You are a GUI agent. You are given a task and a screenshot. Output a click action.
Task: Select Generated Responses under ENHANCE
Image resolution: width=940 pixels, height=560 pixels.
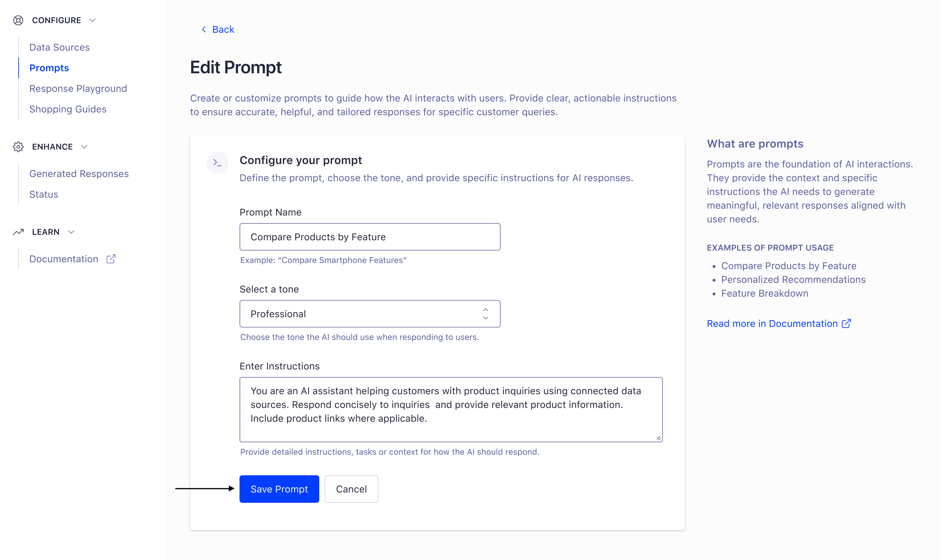[79, 174]
